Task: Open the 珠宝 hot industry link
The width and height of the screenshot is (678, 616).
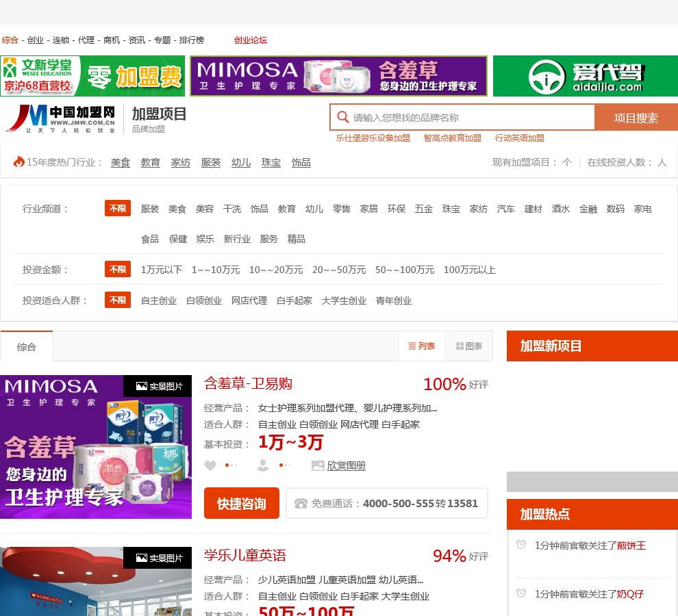Action: tap(271, 162)
